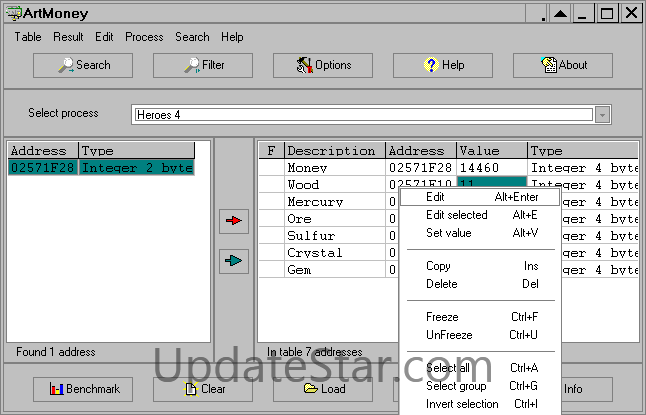Click the Description column header
The image size is (646, 415).
[x=335, y=150]
